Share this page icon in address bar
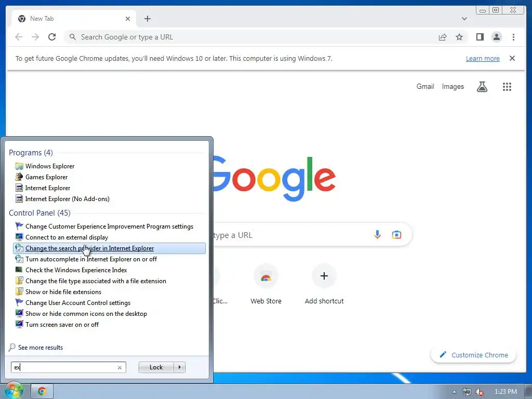This screenshot has width=532, height=399. click(443, 37)
